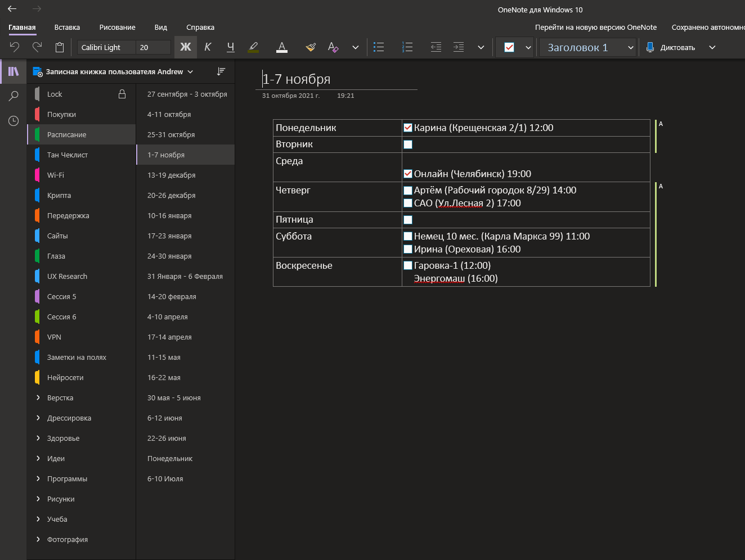Open the Тан Чеклист section
745x560 pixels.
pyautogui.click(x=82, y=155)
